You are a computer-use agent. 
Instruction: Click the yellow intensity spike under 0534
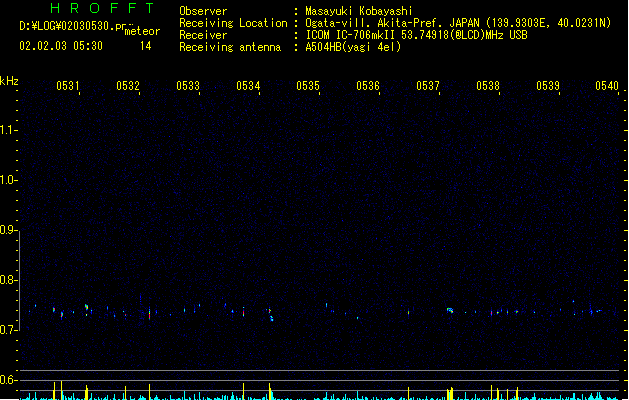click(243, 391)
